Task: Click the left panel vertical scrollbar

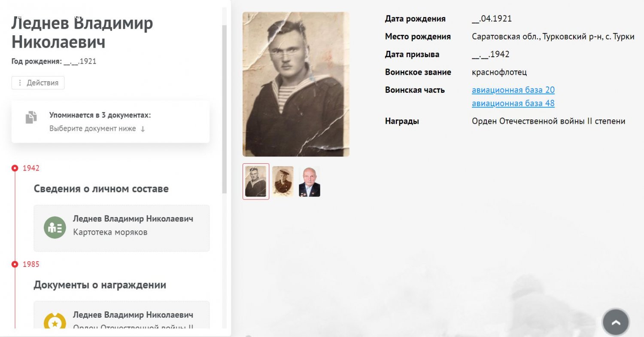Action: 225,110
